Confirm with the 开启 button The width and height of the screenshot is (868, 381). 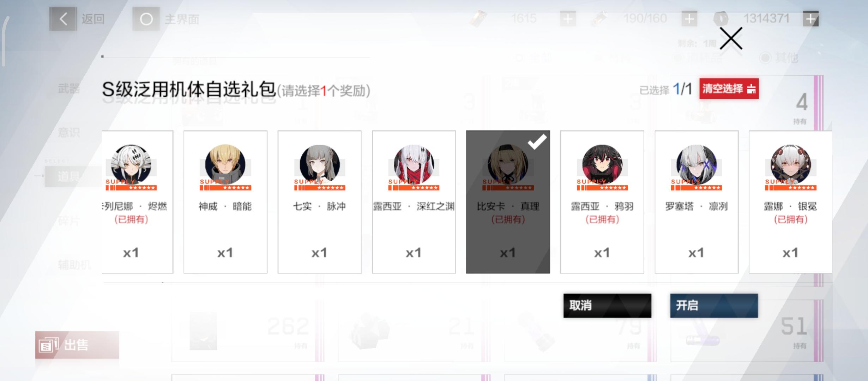click(714, 306)
